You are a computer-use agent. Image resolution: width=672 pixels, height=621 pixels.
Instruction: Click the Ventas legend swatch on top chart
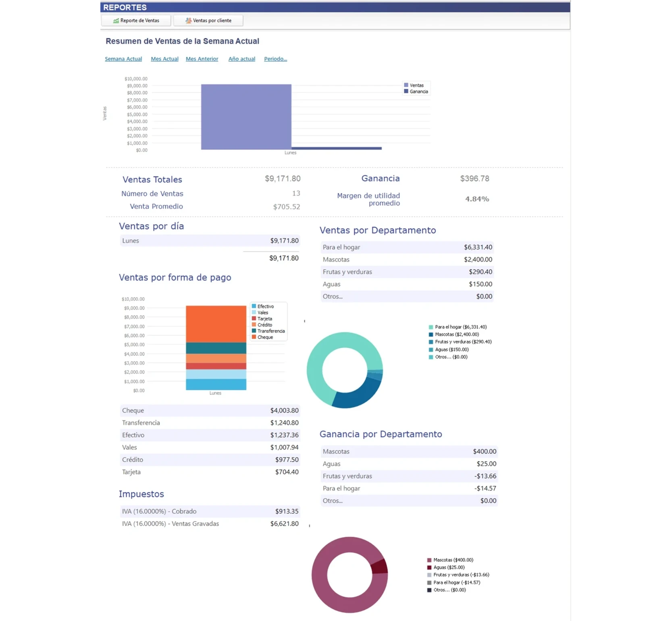[x=406, y=85]
